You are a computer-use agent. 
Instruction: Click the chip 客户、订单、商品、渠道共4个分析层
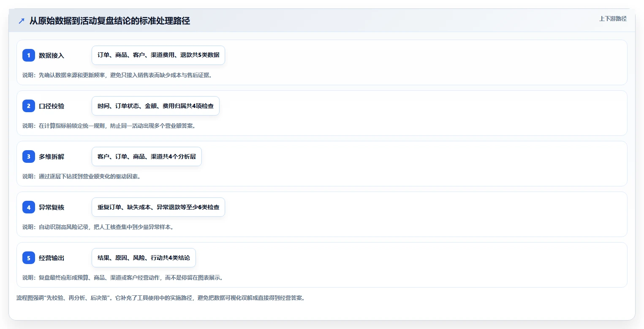(147, 156)
